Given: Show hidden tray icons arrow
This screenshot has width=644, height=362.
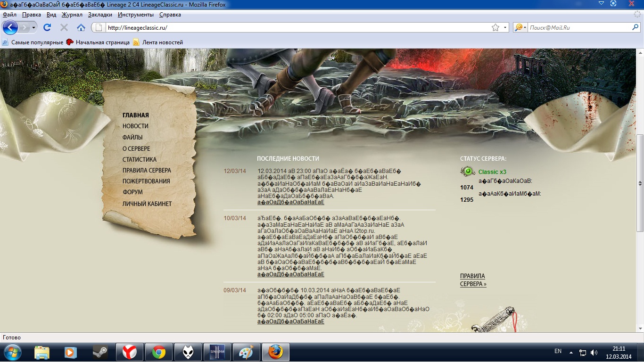Looking at the screenshot, I should 571,352.
